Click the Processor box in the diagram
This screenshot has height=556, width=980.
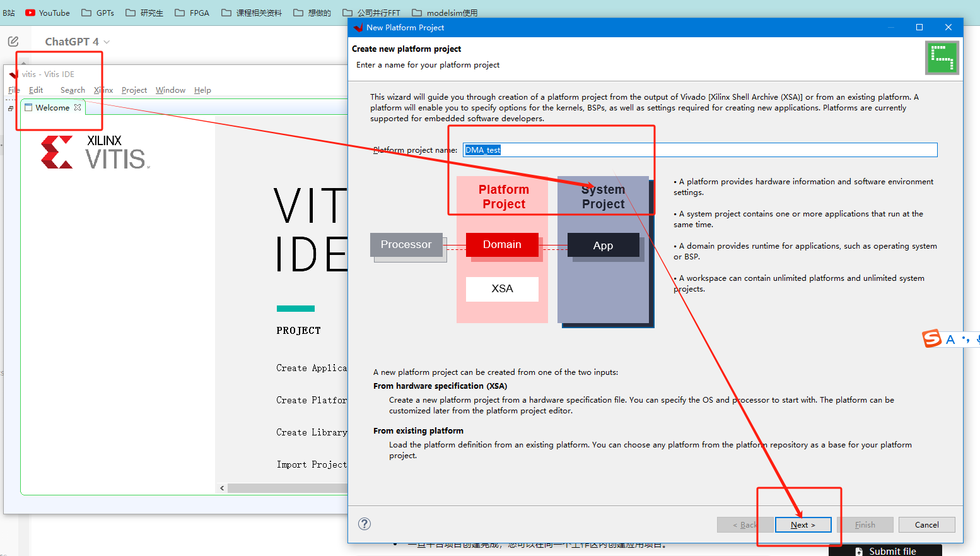coord(406,245)
